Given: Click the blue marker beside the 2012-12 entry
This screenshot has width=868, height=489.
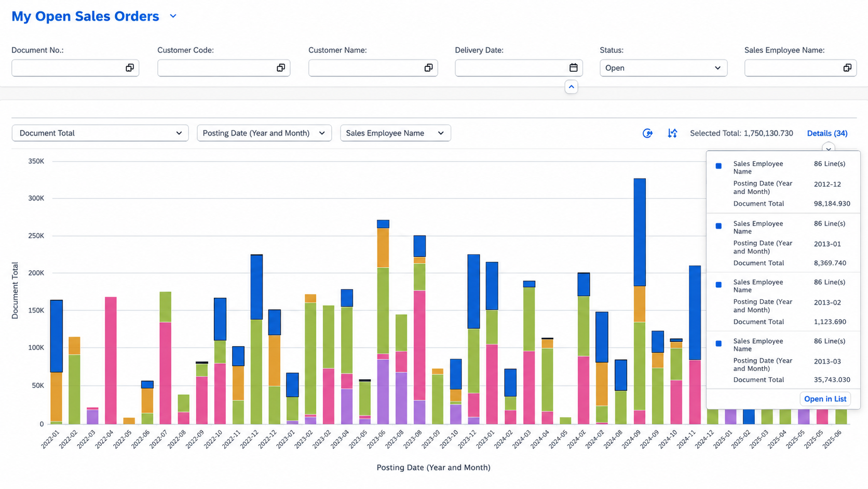Looking at the screenshot, I should click(x=718, y=166).
